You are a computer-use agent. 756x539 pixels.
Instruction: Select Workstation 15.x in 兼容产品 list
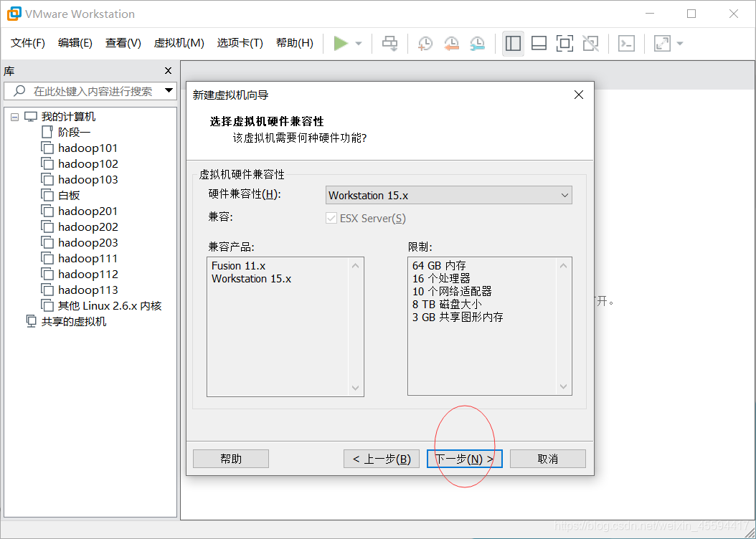click(x=251, y=278)
